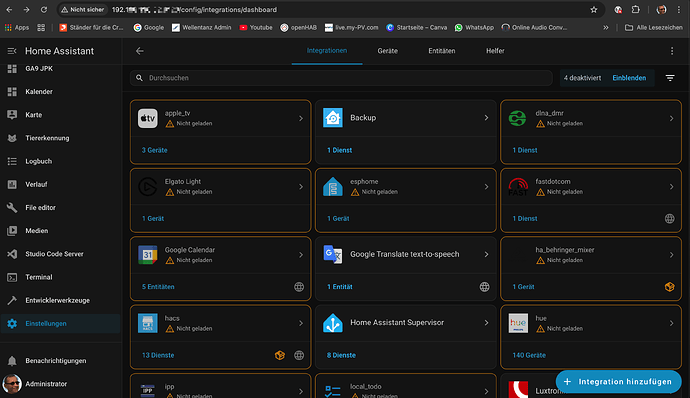The height and width of the screenshot is (398, 690).
Task: Open Entwicklerwerkzeuge in the sidebar
Action: click(x=60, y=300)
